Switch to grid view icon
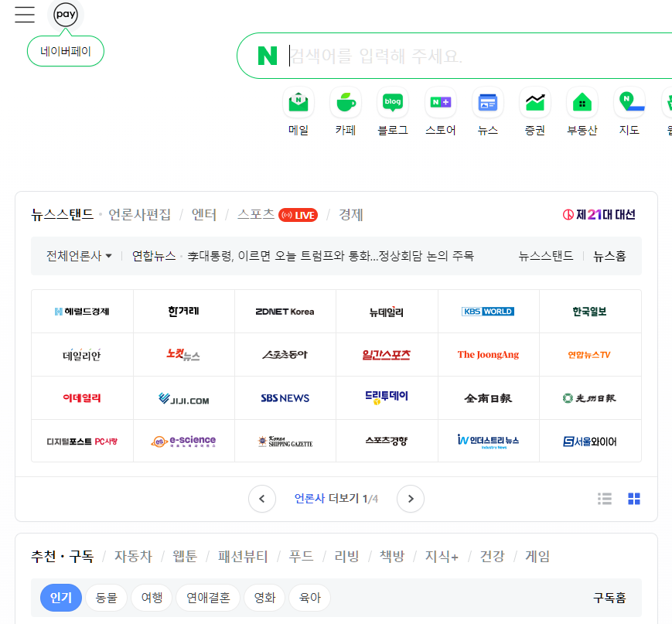The height and width of the screenshot is (624, 672). (x=634, y=499)
